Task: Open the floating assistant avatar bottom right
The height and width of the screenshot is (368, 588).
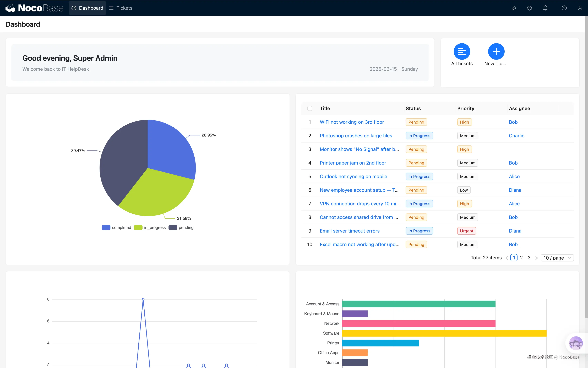Action: 576,343
